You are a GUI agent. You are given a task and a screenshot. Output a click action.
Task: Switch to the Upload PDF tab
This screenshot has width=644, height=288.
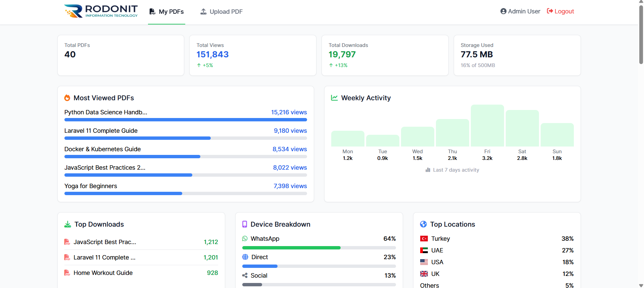[221, 12]
